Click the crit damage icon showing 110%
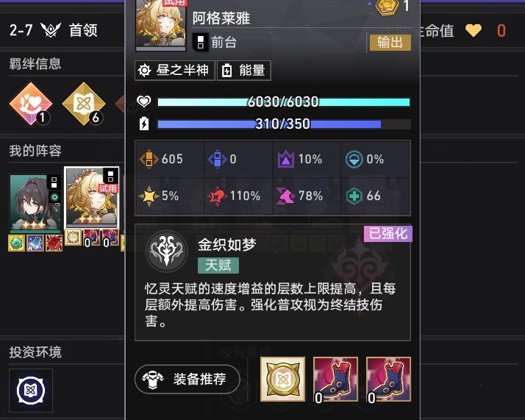Screen dimensions: 525x420 point(218,196)
